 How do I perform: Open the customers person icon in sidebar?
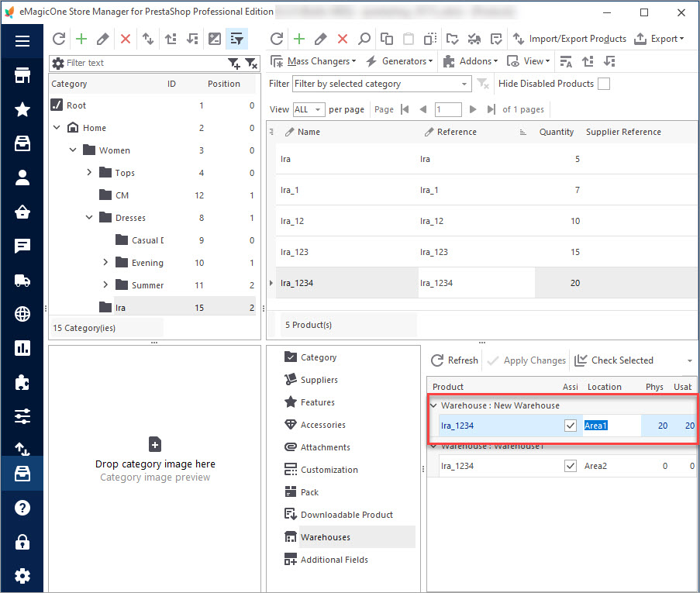22,178
